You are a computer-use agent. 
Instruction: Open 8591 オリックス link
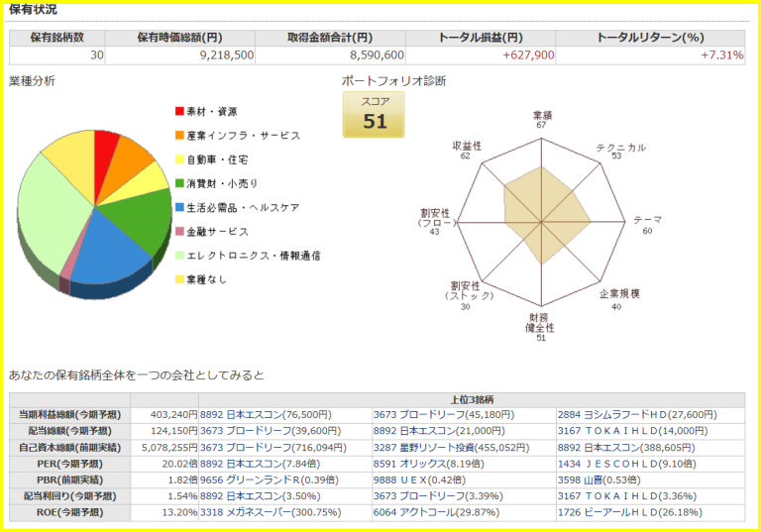[428, 464]
